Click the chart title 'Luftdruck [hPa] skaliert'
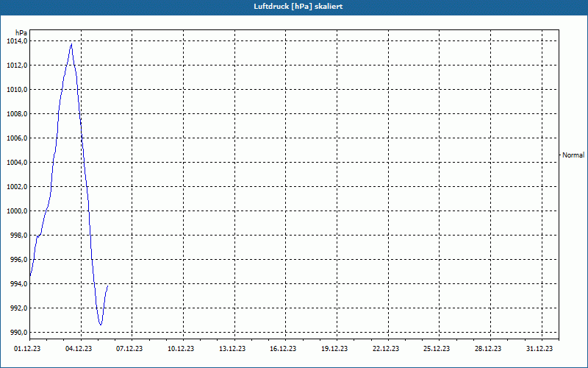This screenshot has width=588, height=368. click(x=298, y=7)
